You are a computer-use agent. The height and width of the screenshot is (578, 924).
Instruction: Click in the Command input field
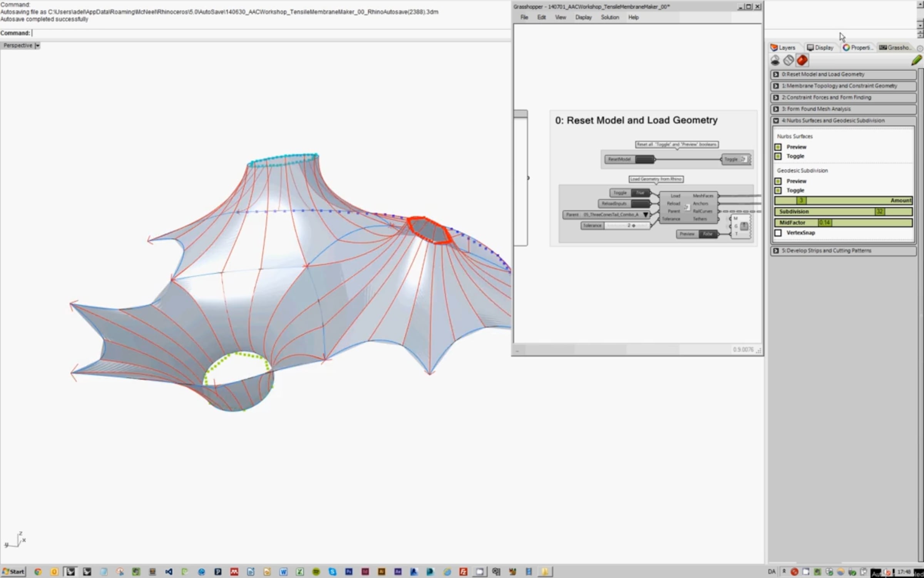pos(231,33)
